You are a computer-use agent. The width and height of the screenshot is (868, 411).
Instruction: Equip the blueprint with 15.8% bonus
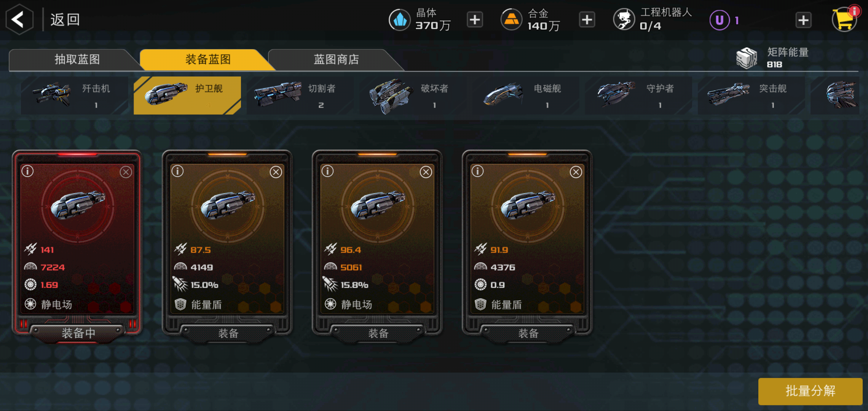tap(378, 333)
